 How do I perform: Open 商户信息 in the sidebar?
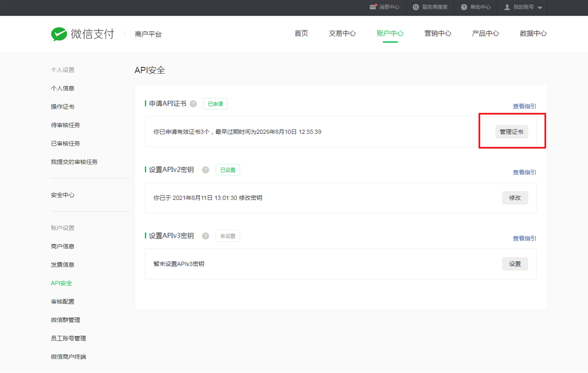[63, 246]
